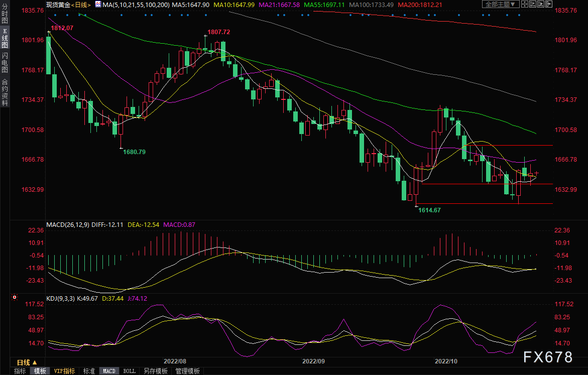Viewport: 588px width, 375px height.
Task: Open the VIP指标 tab
Action: (x=65, y=371)
